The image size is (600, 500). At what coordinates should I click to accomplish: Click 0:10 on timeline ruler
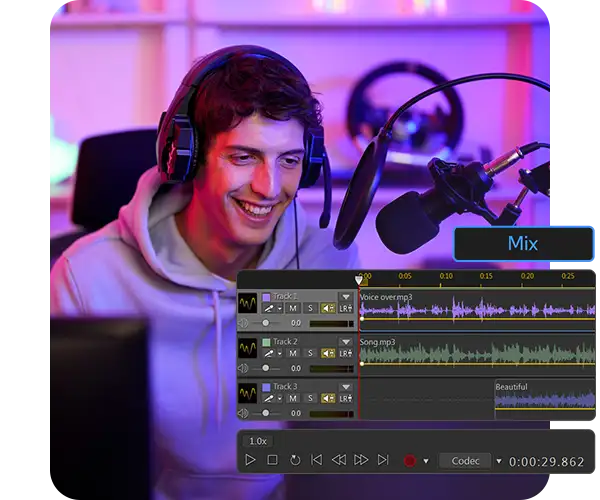point(446,276)
